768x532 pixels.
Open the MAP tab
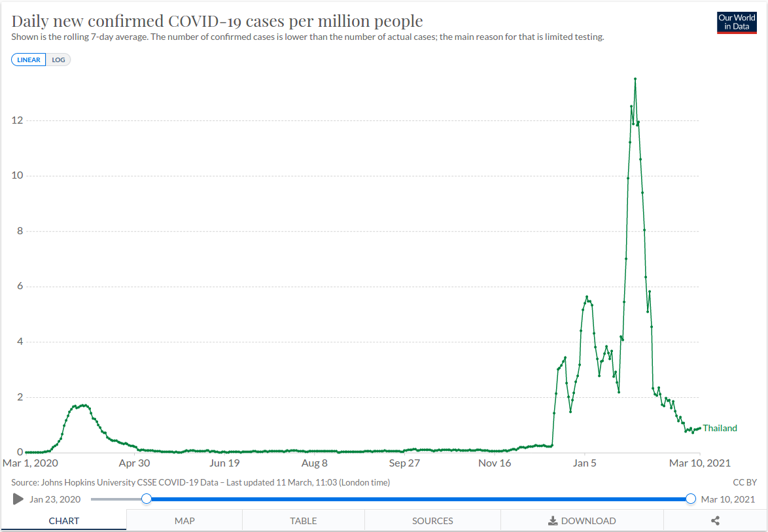pos(184,521)
